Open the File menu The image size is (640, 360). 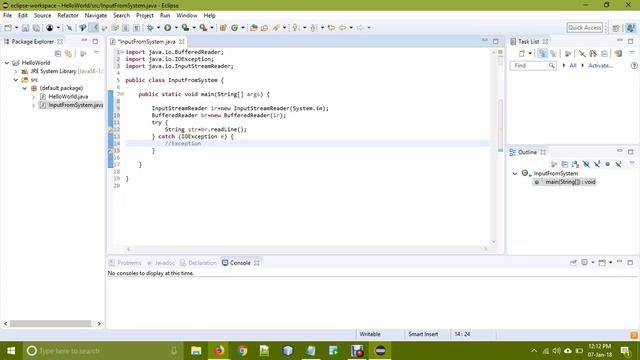pyautogui.click(x=7, y=16)
